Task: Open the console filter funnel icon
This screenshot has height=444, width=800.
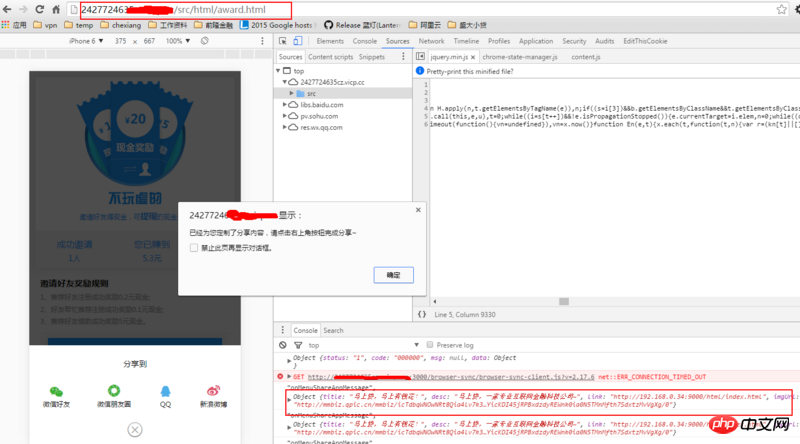Action: point(298,345)
